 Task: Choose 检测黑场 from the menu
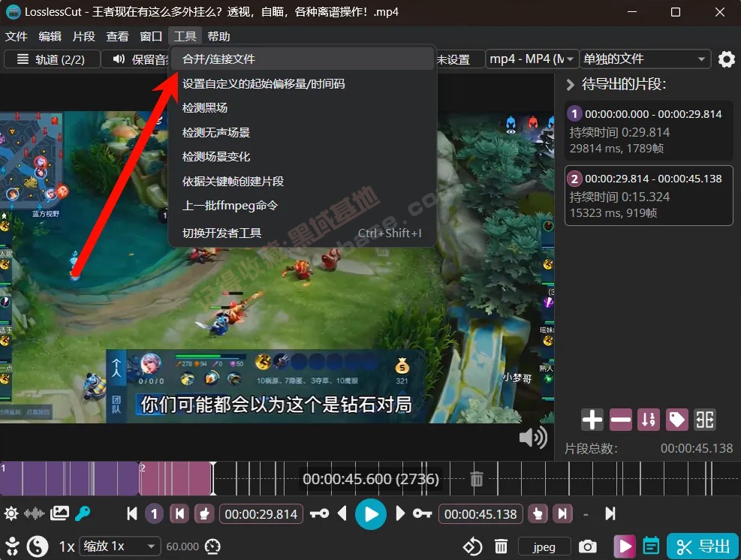[303, 108]
